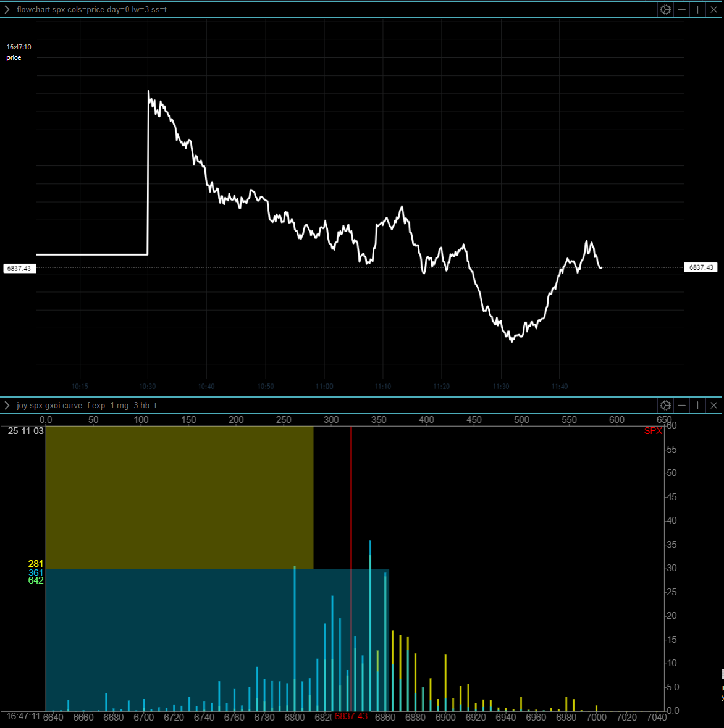Click the cyan 361 value label
Image resolution: width=724 pixels, height=728 pixels.
[35, 572]
